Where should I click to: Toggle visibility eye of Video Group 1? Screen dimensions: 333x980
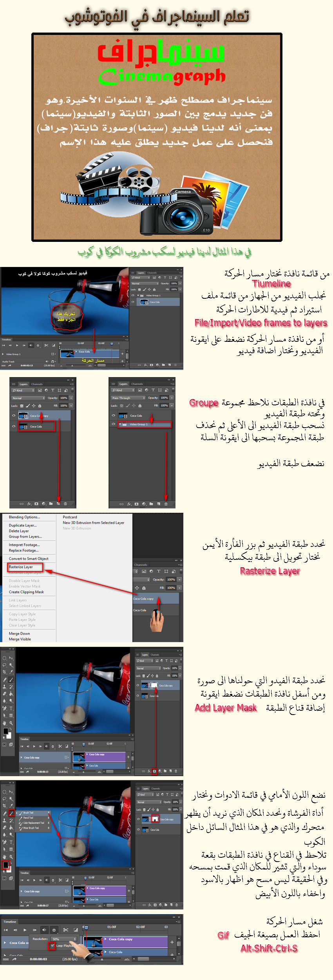coord(113,424)
